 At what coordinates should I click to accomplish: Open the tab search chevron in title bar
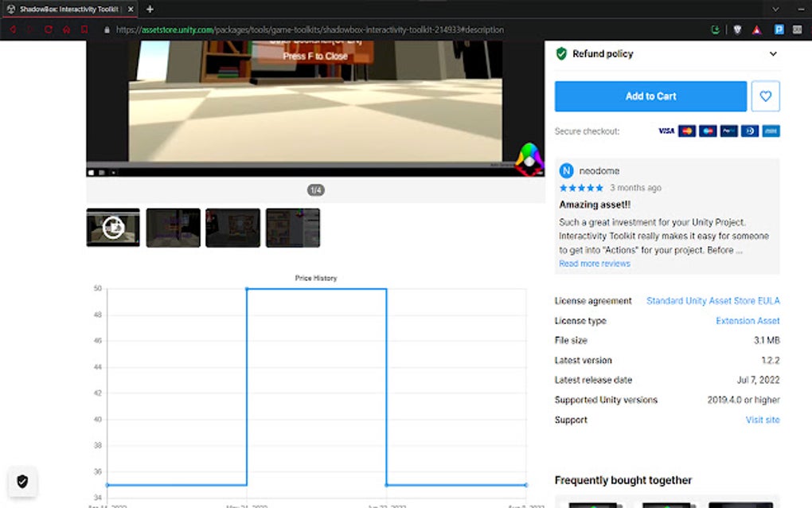coord(775,9)
